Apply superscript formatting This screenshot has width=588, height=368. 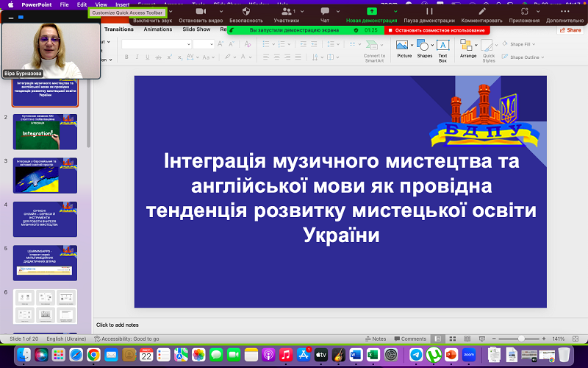coord(170,57)
